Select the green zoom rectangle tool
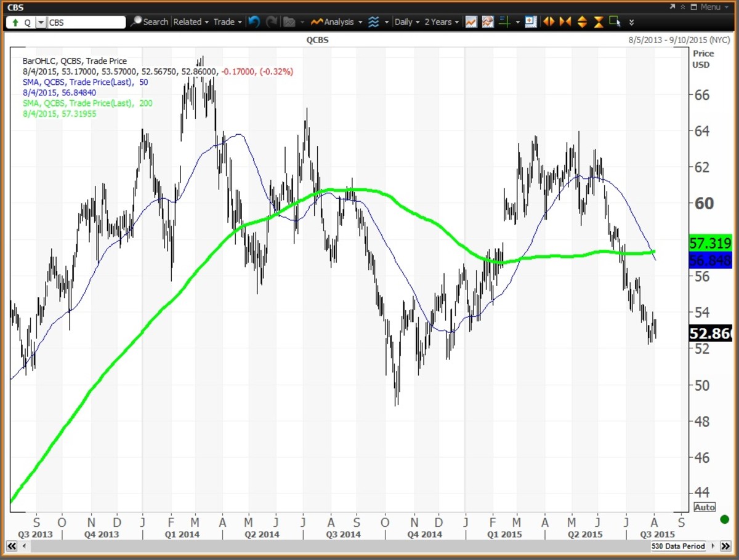Viewport: 739px width, 560px height. tap(615, 22)
